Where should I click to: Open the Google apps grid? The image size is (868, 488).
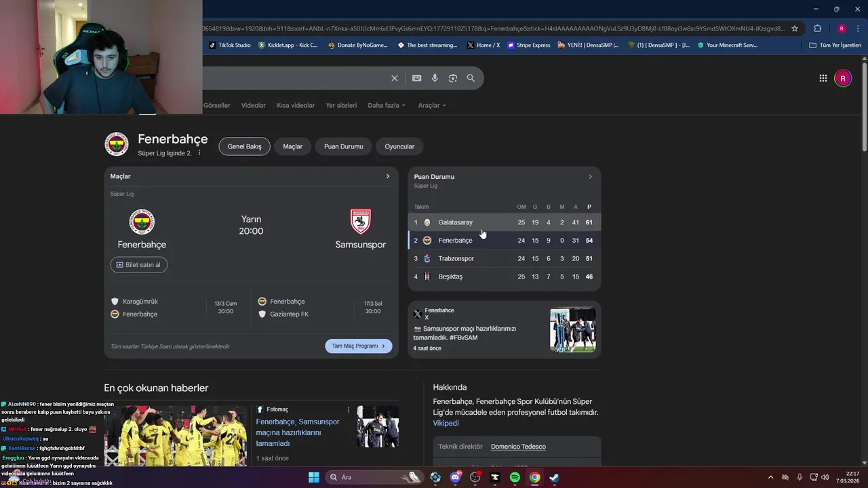click(x=823, y=78)
